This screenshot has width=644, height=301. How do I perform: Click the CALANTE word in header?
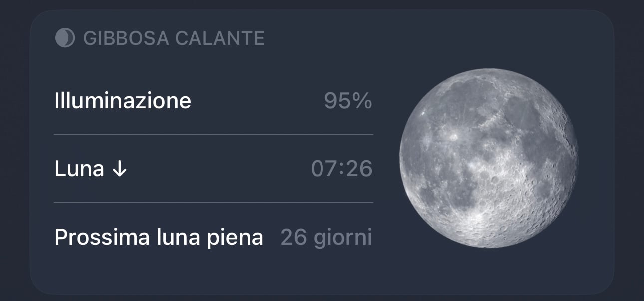[x=218, y=38]
